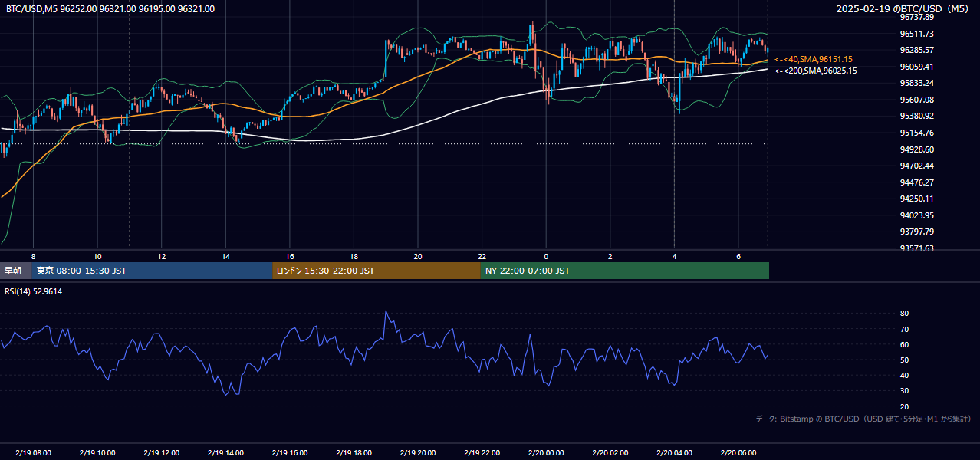Click the 40 SMA label reading 96151.15
The image size is (980, 460).
(x=814, y=59)
